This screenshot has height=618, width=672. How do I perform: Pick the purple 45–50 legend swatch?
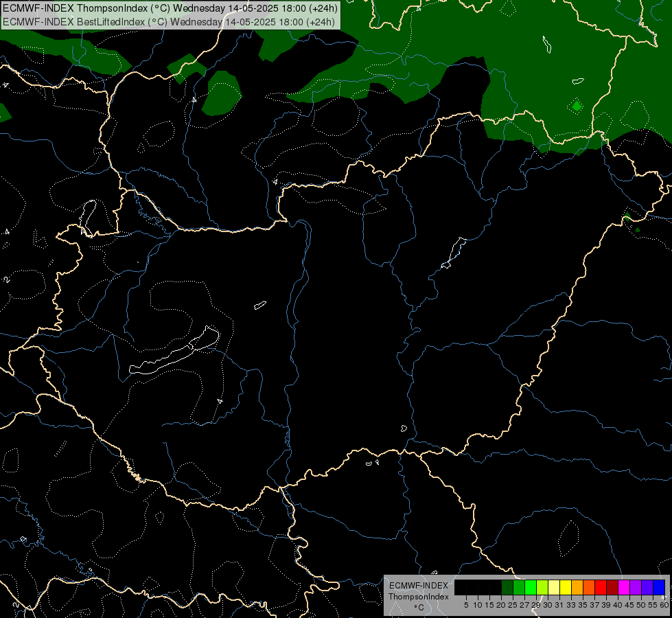[x=636, y=587]
